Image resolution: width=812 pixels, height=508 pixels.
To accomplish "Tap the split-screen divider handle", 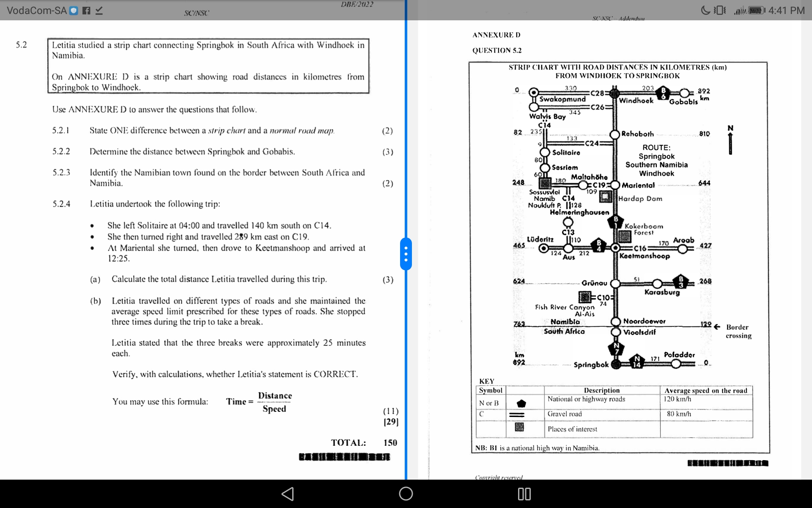I will point(406,254).
